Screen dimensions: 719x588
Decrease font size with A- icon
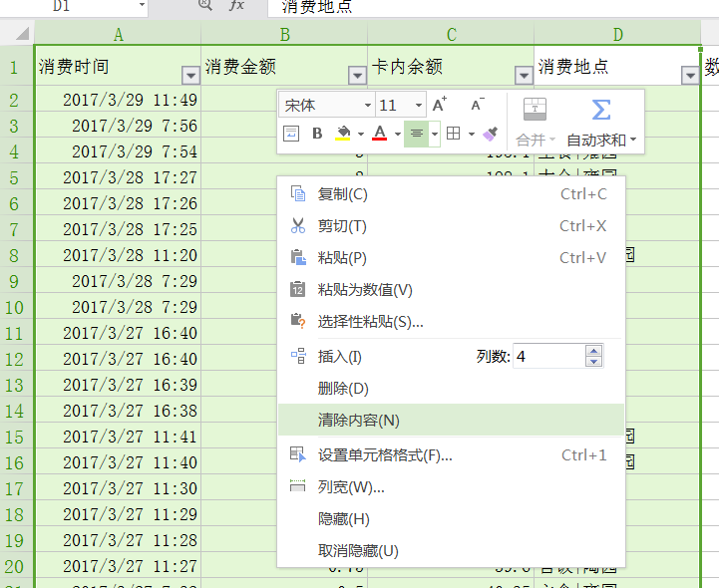coord(478,105)
